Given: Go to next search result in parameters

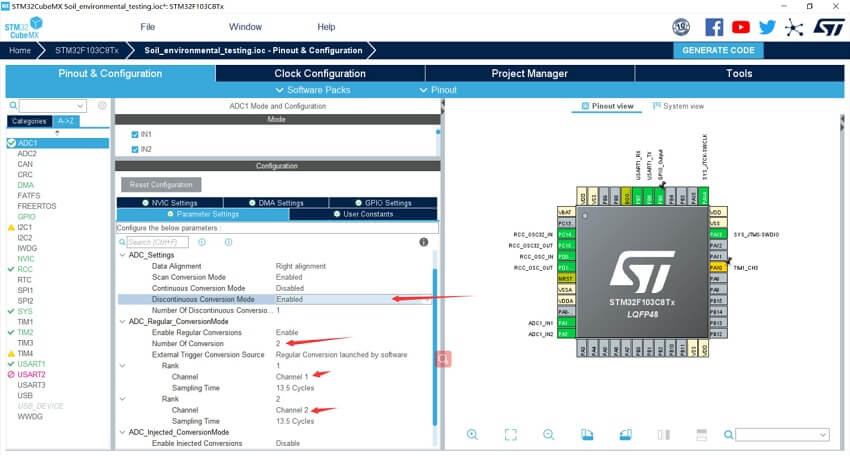Looking at the screenshot, I should pos(228,242).
